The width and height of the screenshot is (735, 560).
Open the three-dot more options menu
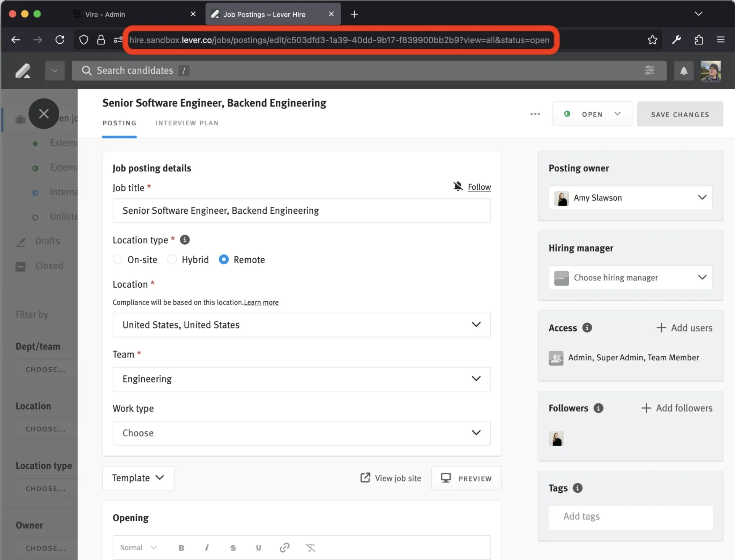(x=535, y=114)
